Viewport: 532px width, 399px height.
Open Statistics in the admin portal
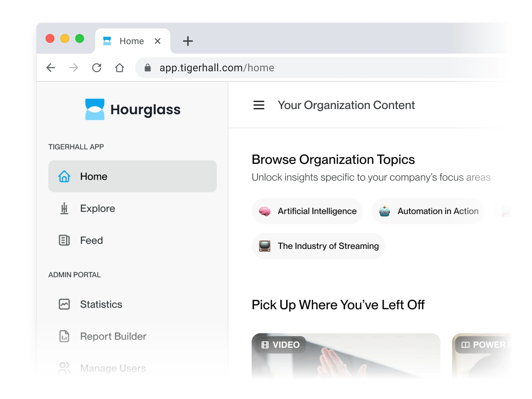[x=133, y=304]
